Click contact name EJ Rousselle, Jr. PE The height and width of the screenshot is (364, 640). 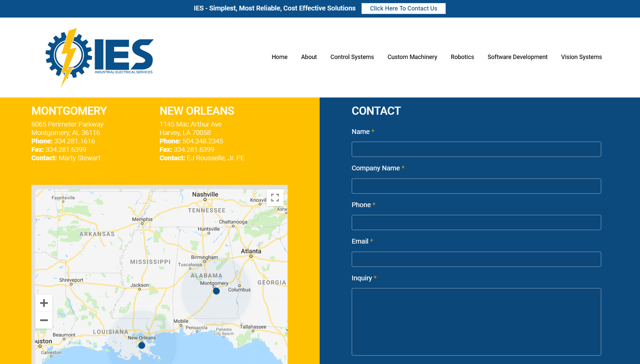point(215,158)
